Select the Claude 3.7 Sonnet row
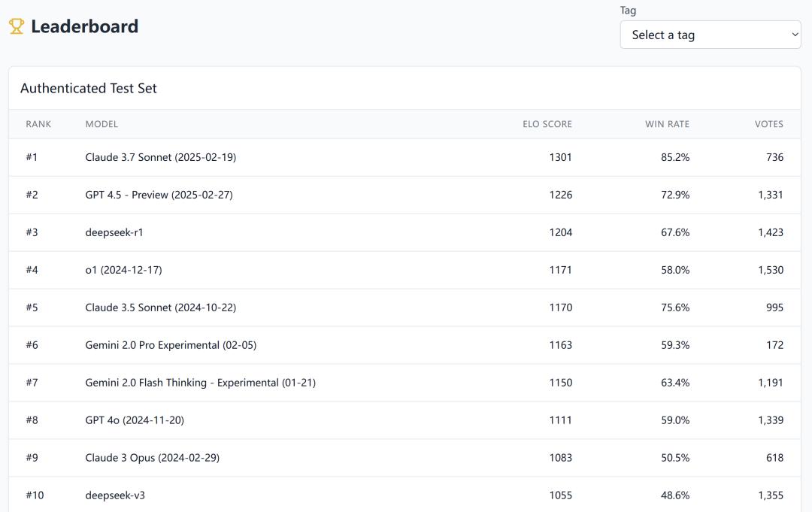This screenshot has height=512, width=812. 161,157
